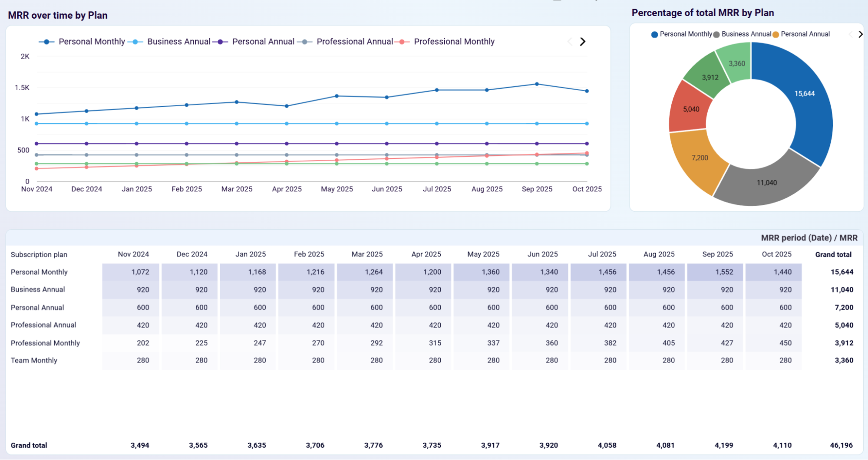
Task: Click the Sep 2025 Personal Monthly data point
Action: point(537,83)
